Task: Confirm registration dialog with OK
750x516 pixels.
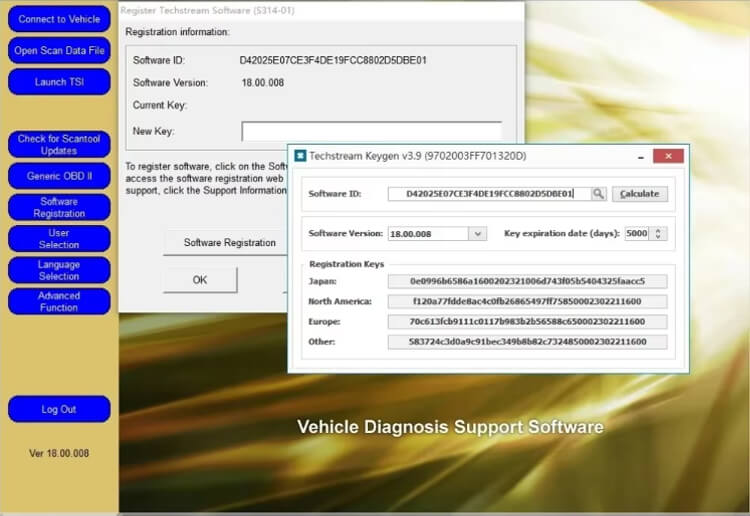Action: 200,280
